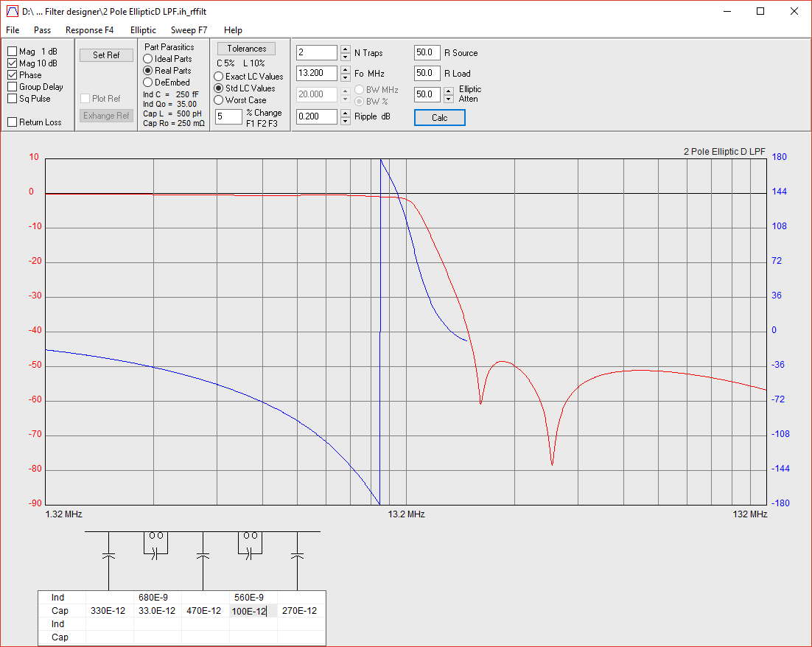Decrease Fo MHz with down arrow
Image resolution: width=812 pixels, height=647 pixels.
click(x=345, y=77)
